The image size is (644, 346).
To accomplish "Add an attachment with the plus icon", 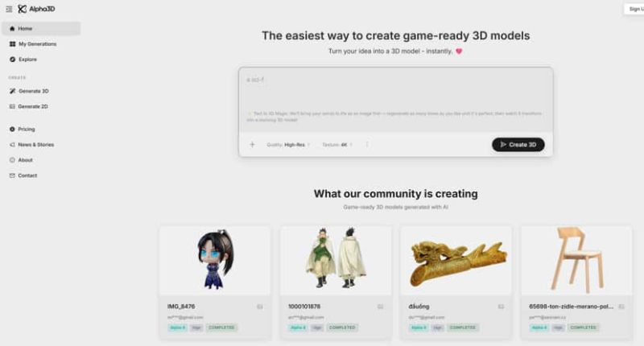I will click(x=252, y=145).
